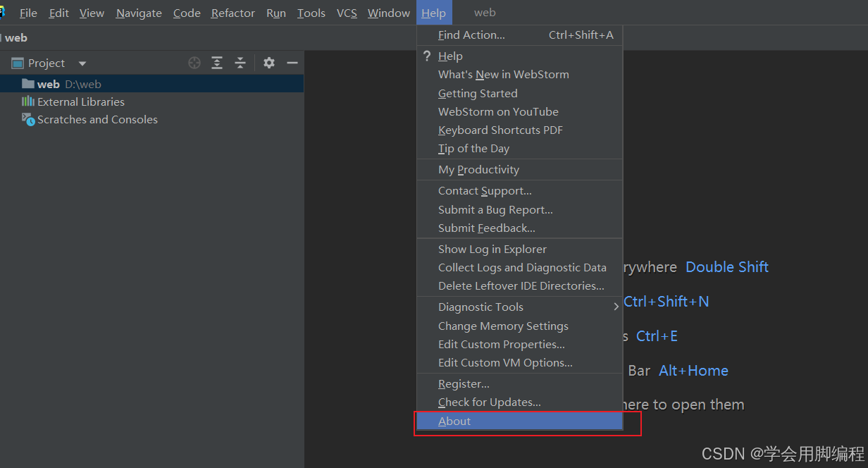Select What's New in WebStorm
Viewport: 868px width, 468px height.
[x=519, y=74]
